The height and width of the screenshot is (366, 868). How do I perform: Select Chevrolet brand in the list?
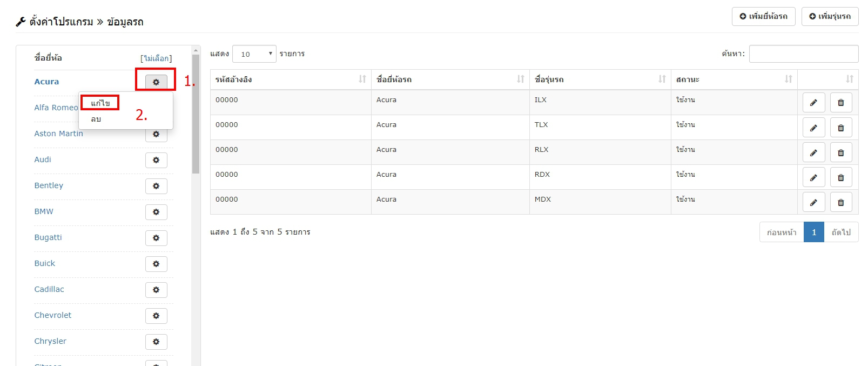pyautogui.click(x=53, y=315)
